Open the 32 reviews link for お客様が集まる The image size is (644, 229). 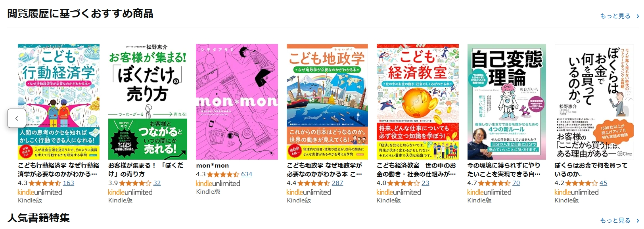157,183
